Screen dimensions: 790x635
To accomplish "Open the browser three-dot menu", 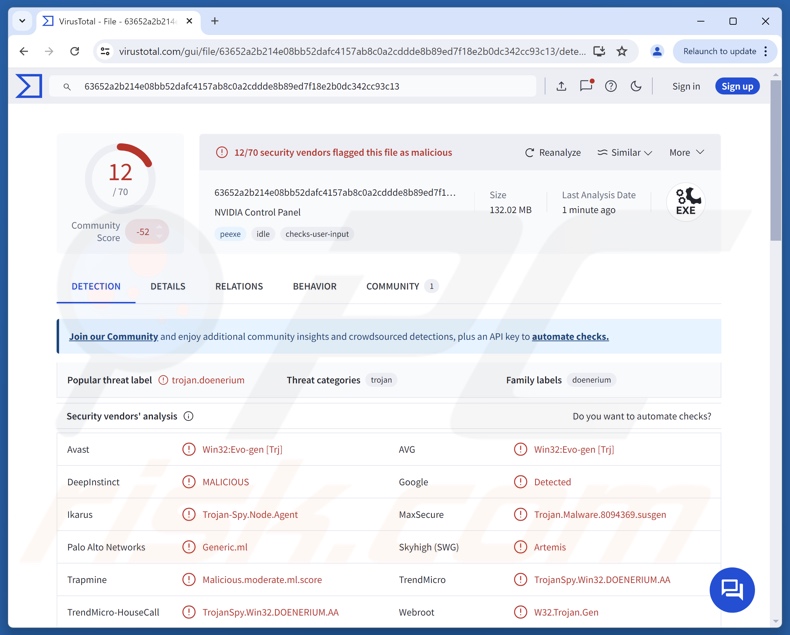I will (766, 51).
